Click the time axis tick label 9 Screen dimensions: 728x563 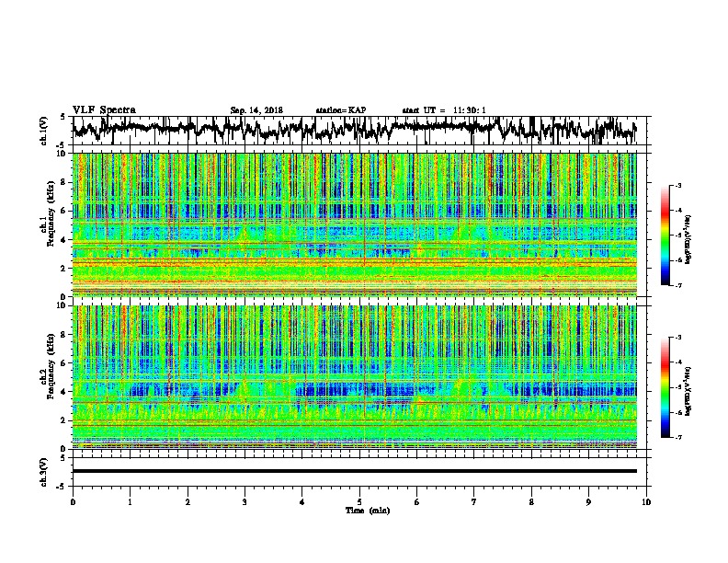point(588,502)
